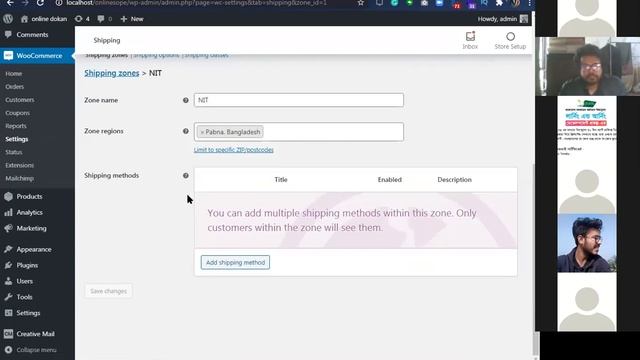Screen dimensions: 640x360
Task: Click the Users icon in sidebar
Action: [x=8, y=281]
